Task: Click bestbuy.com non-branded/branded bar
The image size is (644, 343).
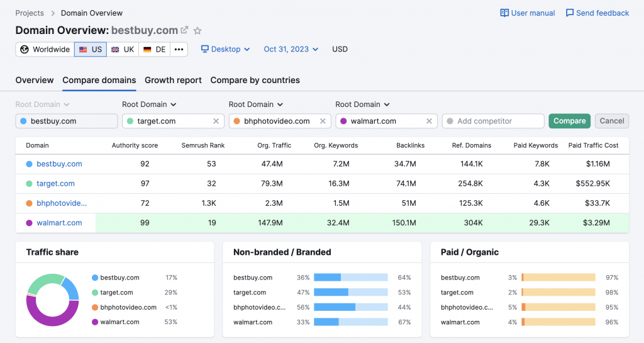Action: click(351, 278)
